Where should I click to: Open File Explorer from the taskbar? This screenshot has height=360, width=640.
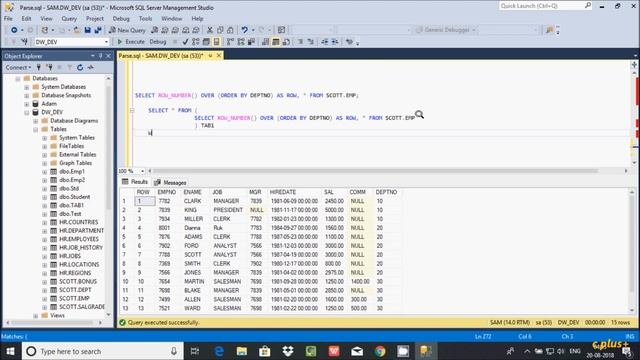click(x=242, y=351)
